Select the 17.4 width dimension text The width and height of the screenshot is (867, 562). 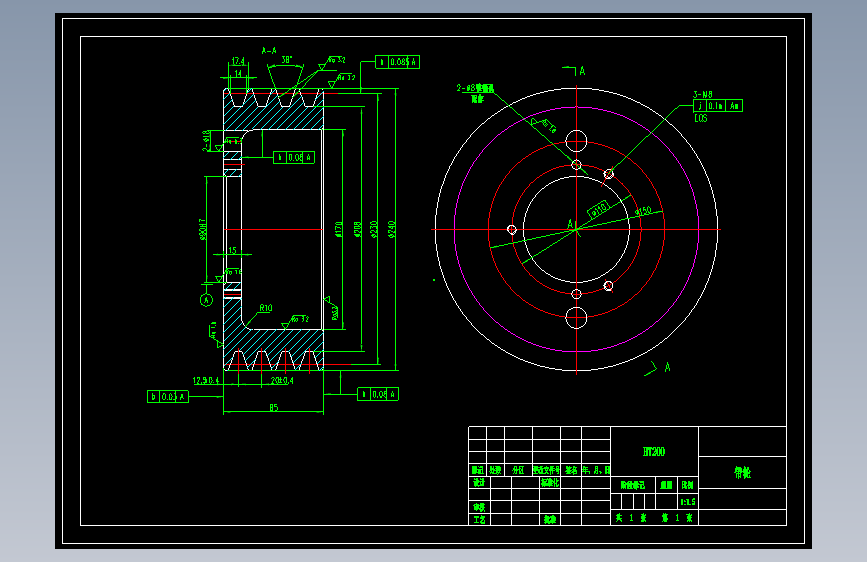tap(238, 61)
